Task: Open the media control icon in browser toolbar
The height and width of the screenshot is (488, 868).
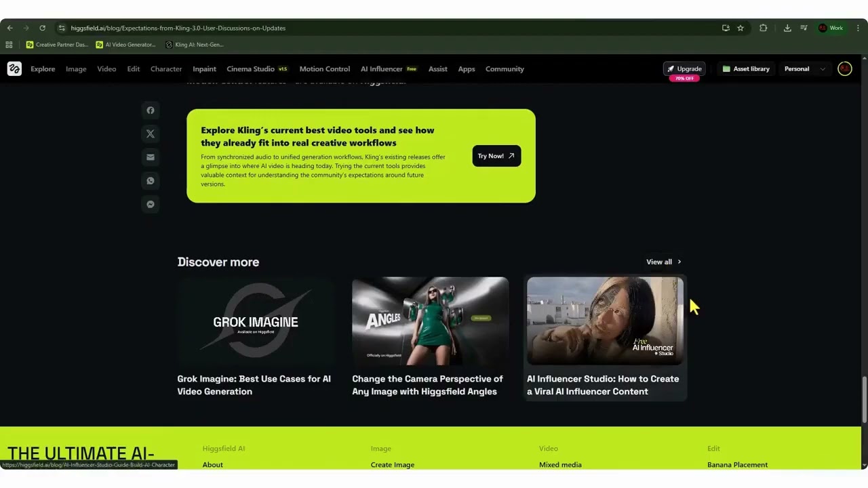Action: [804, 28]
